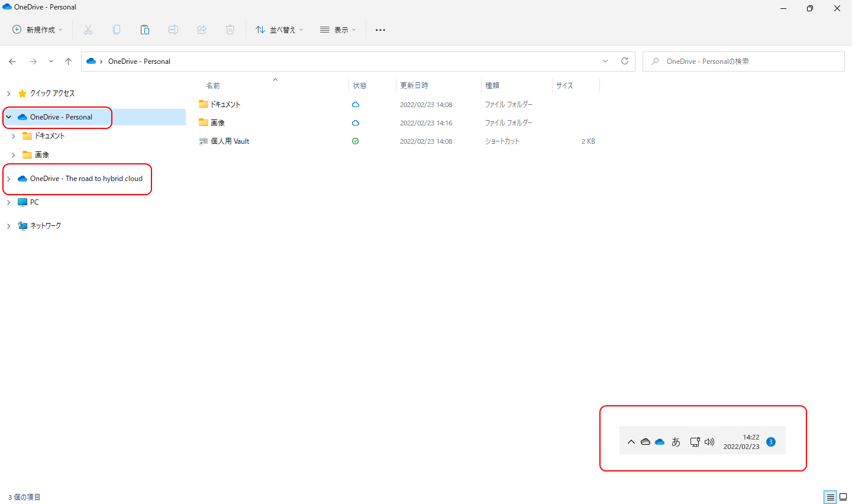Select 画像 in the navigation tree
The width and height of the screenshot is (852, 504).
click(42, 155)
